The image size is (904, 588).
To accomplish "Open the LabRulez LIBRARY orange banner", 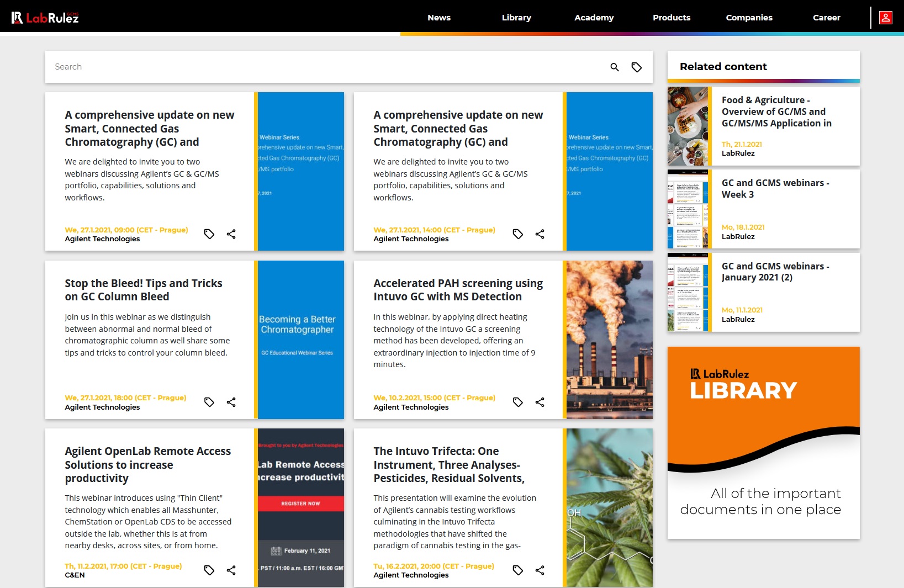I will click(764, 443).
